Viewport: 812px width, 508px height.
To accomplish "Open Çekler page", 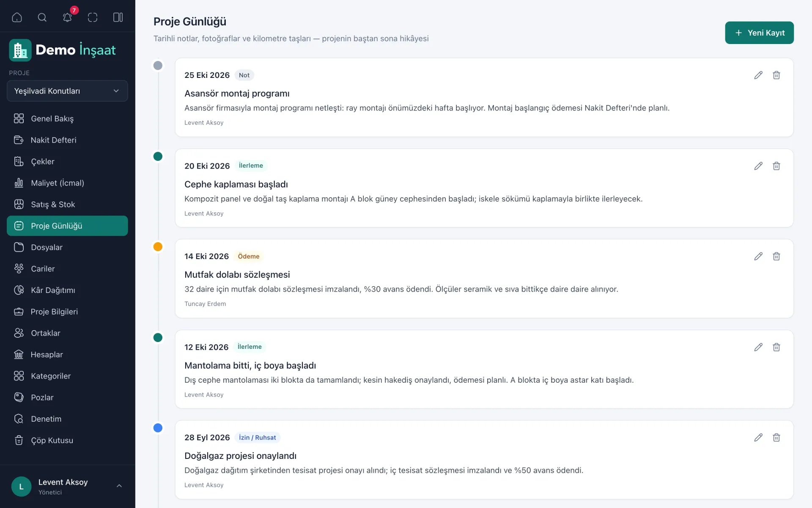I will click(67, 161).
